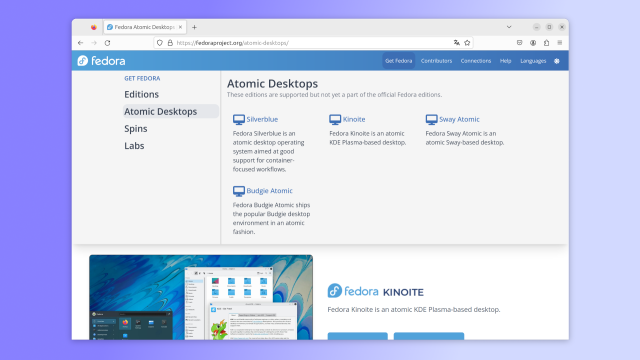
Task: Select Spins in the Get Fedora sidebar
Action: pyautogui.click(x=136, y=129)
